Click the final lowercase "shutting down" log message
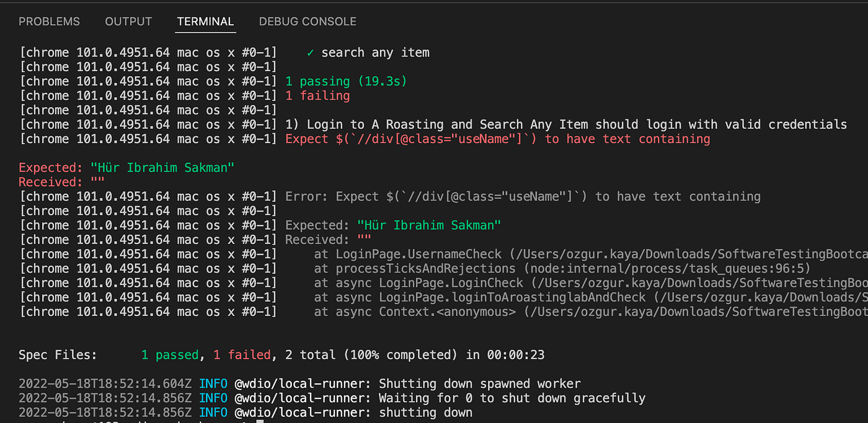The height and width of the screenshot is (423, 868). tap(425, 412)
